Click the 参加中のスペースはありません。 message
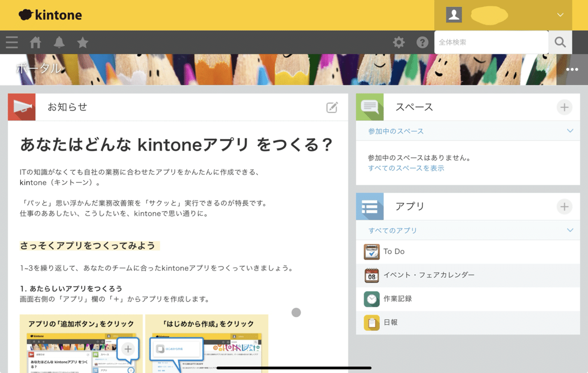This screenshot has height=373, width=588. [419, 158]
